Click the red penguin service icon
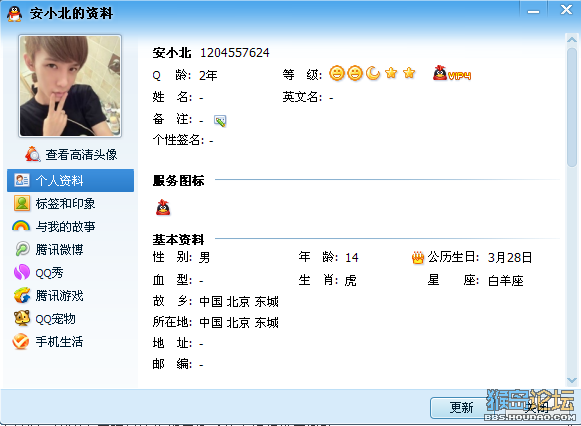This screenshot has height=426, width=581. coord(163,207)
